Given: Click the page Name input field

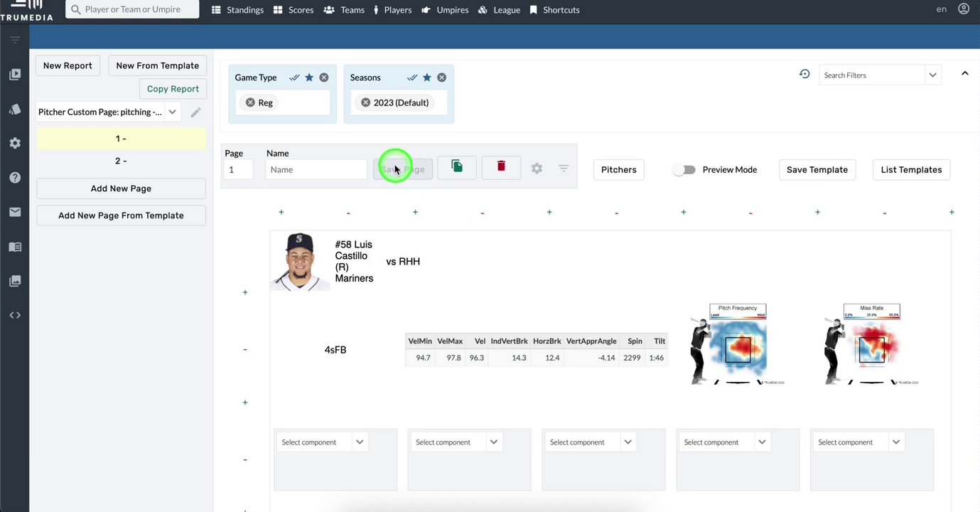Looking at the screenshot, I should coord(316,169).
